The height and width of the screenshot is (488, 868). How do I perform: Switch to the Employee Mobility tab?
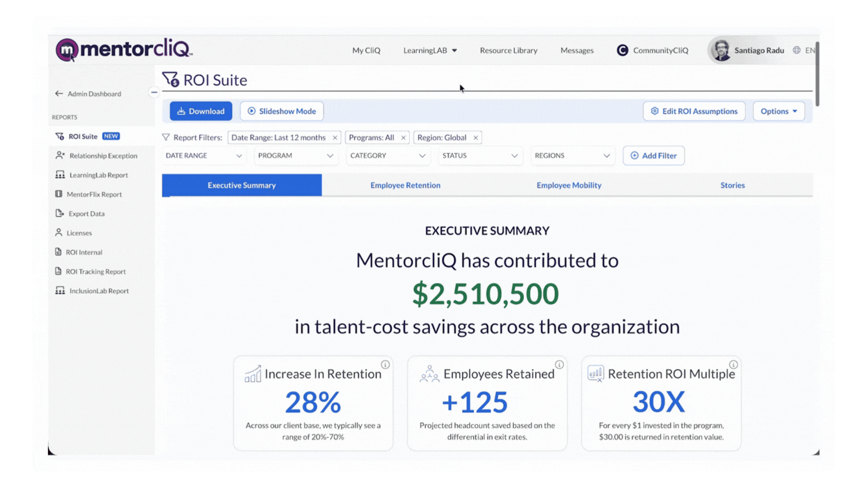569,185
